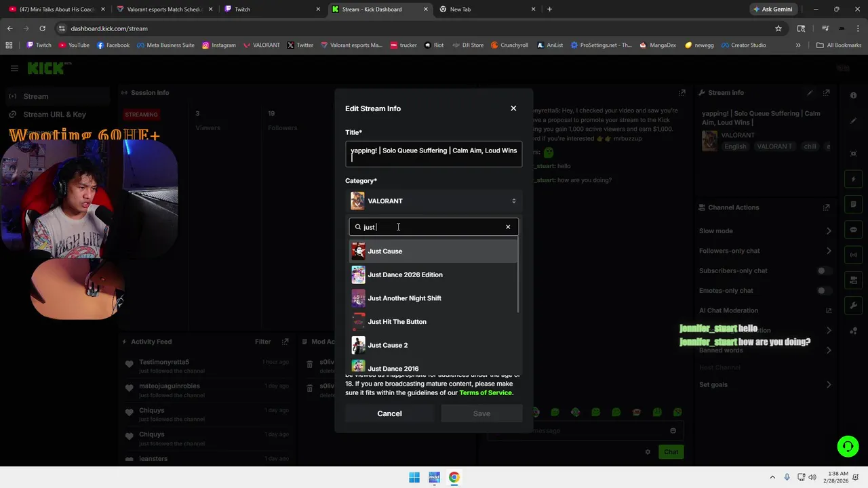Viewport: 868px width, 488px height.
Task: Open AI Chat Moderation external link
Action: pyautogui.click(x=829, y=310)
